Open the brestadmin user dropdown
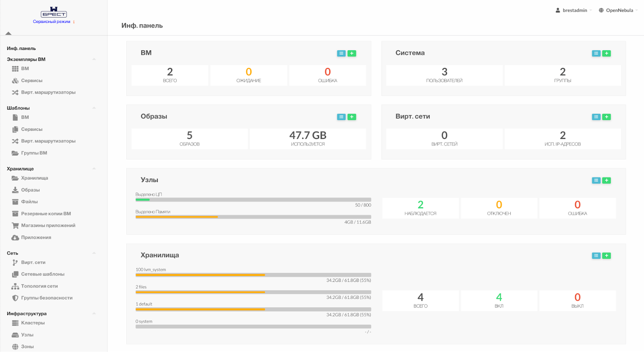Image resolution: width=644 pixels, height=352 pixels. (x=574, y=10)
